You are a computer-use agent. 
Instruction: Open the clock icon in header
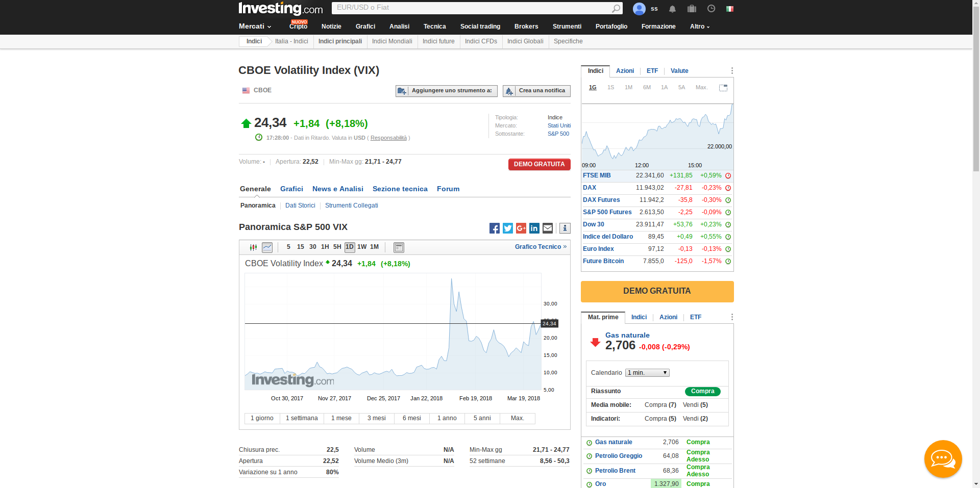[x=711, y=9]
